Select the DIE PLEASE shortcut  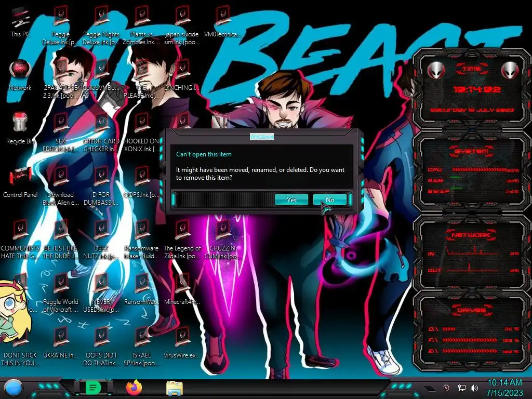pos(141,79)
